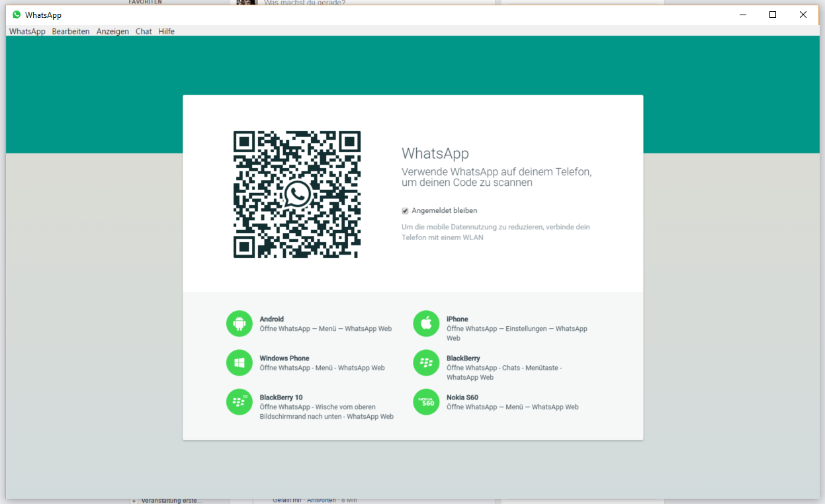Click the Apple iPhone icon

coord(426,323)
